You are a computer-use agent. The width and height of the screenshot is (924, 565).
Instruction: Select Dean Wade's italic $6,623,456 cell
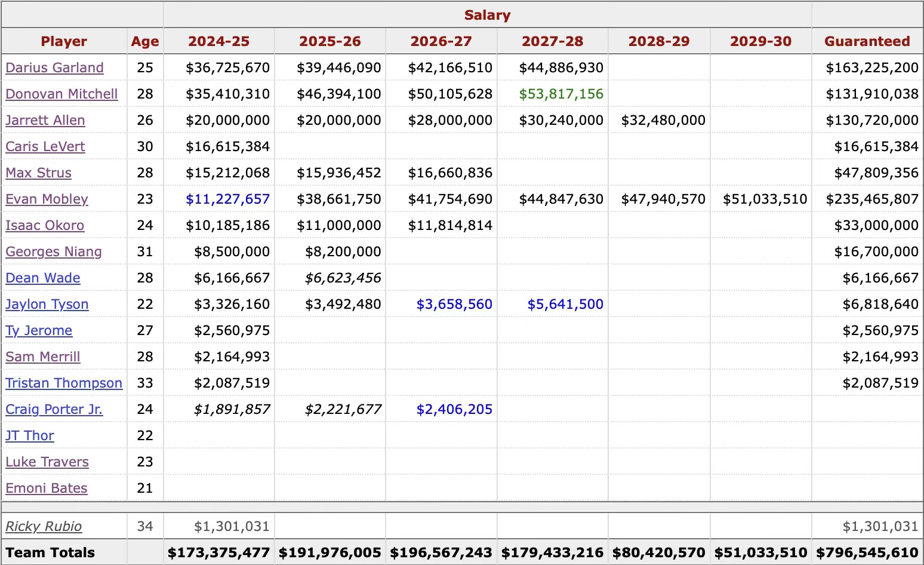[330, 278]
